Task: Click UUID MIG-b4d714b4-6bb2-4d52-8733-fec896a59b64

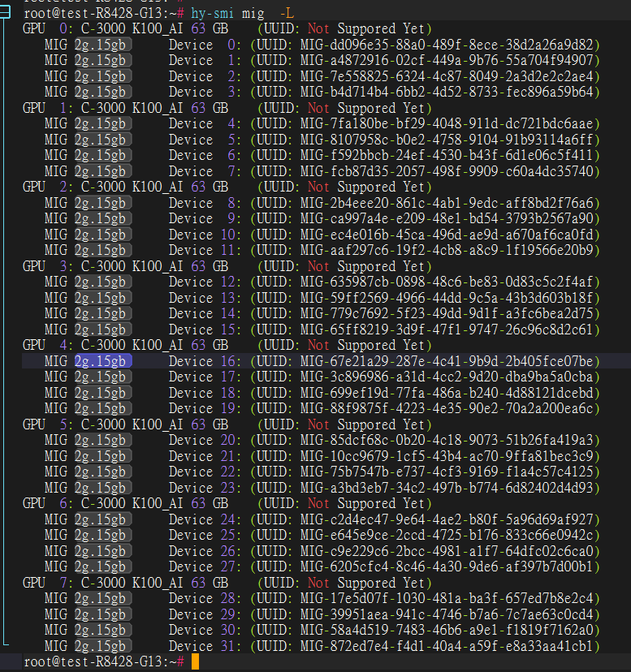Action: coord(447,93)
